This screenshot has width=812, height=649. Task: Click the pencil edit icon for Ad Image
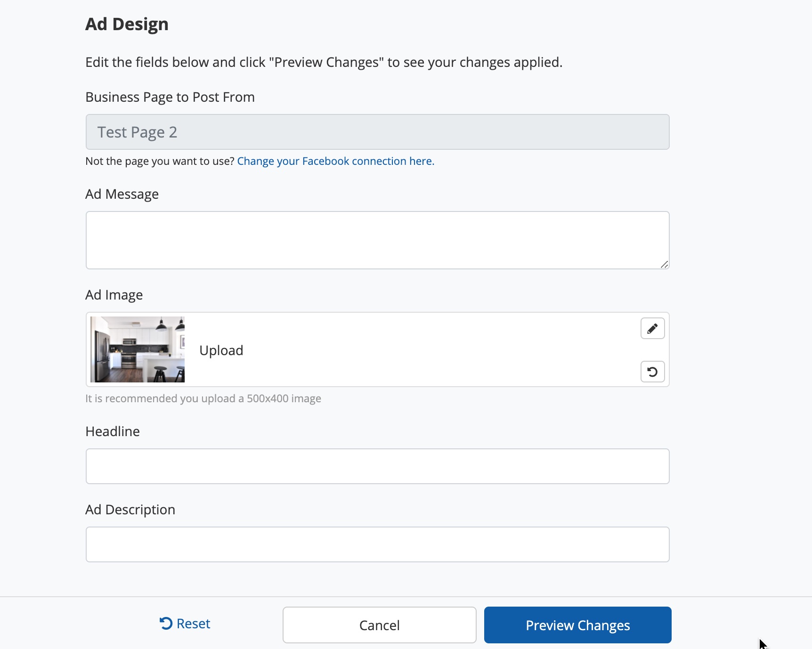point(652,328)
